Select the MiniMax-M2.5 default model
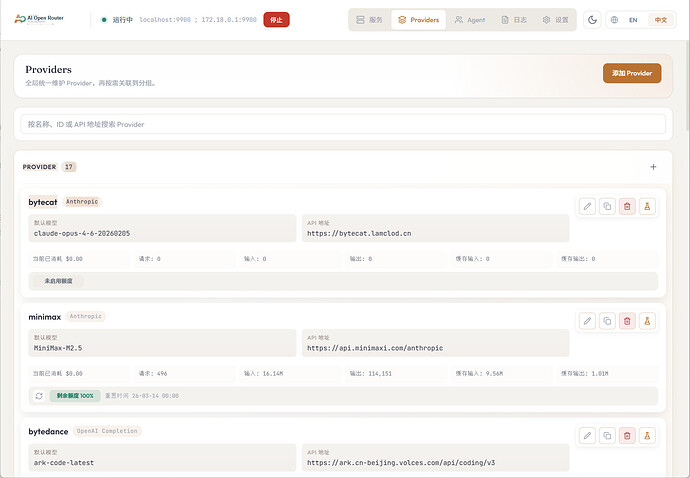 click(58, 348)
